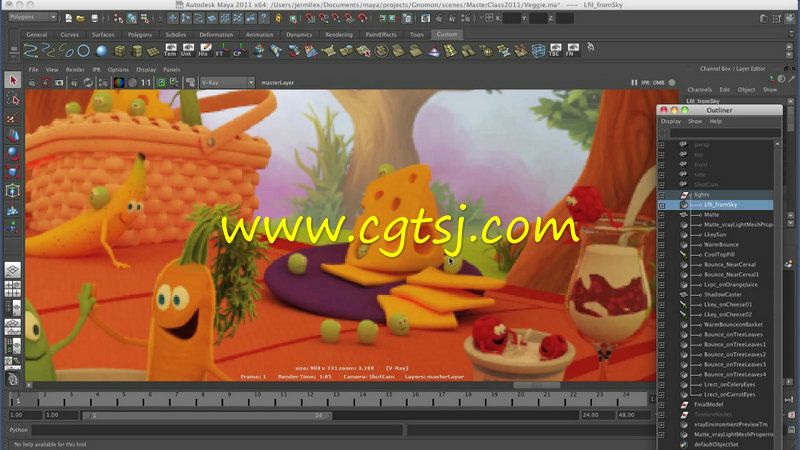This screenshot has height=450, width=800.
Task: Collapse the lights group in Outliner
Action: [662, 195]
